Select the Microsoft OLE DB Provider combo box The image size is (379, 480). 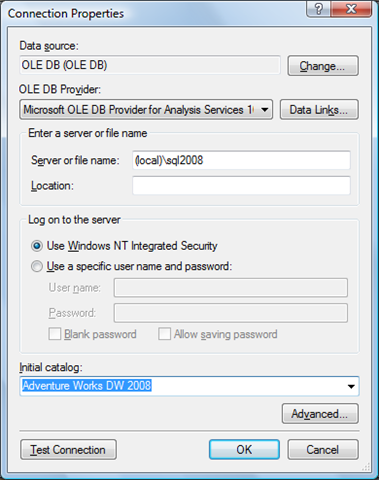(x=146, y=109)
